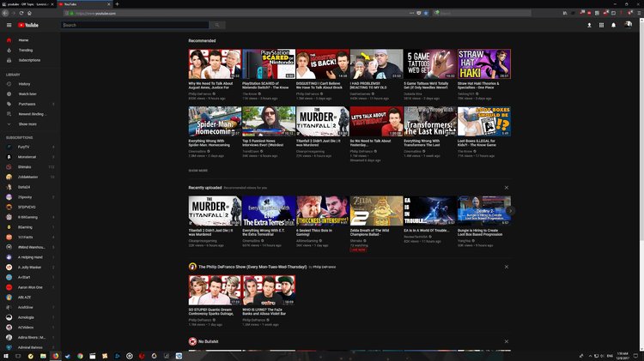Viewport: 644px width, 361px height.
Task: Select the YouTube browser tab
Action: 84,4
